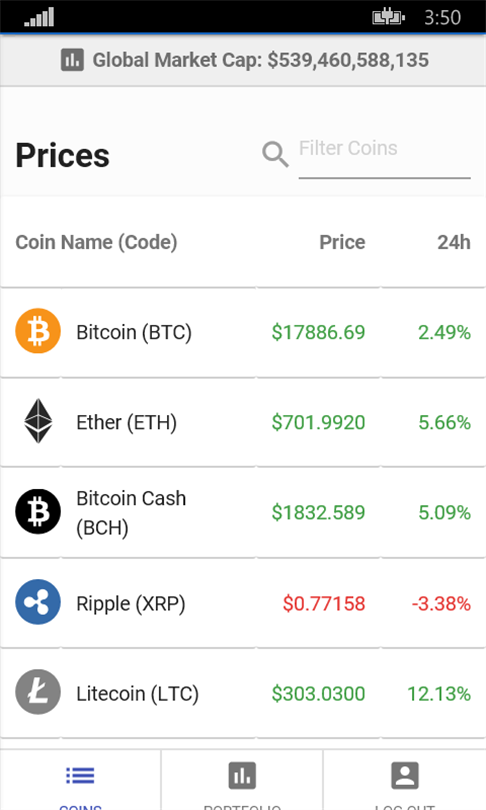The image size is (486, 810).
Task: Click the search magnifier icon
Action: coord(275,154)
